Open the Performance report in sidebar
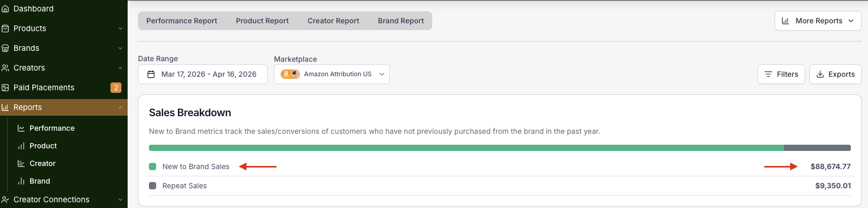Screen dimensions: 868x208 coord(52,128)
